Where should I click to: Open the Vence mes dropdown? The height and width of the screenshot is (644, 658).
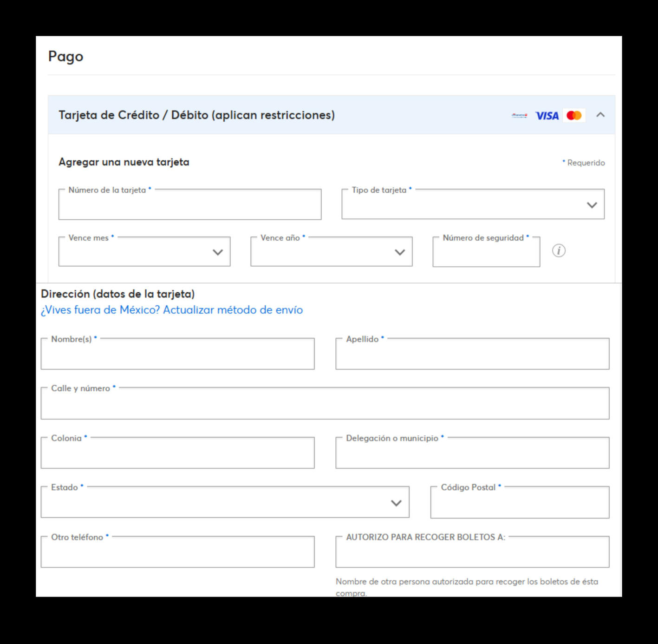click(144, 252)
